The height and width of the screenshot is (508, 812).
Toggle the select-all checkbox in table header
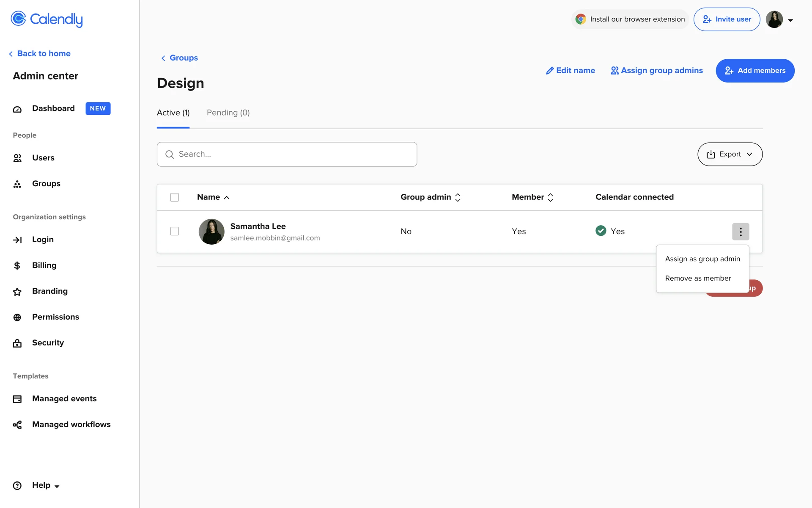[174, 197]
